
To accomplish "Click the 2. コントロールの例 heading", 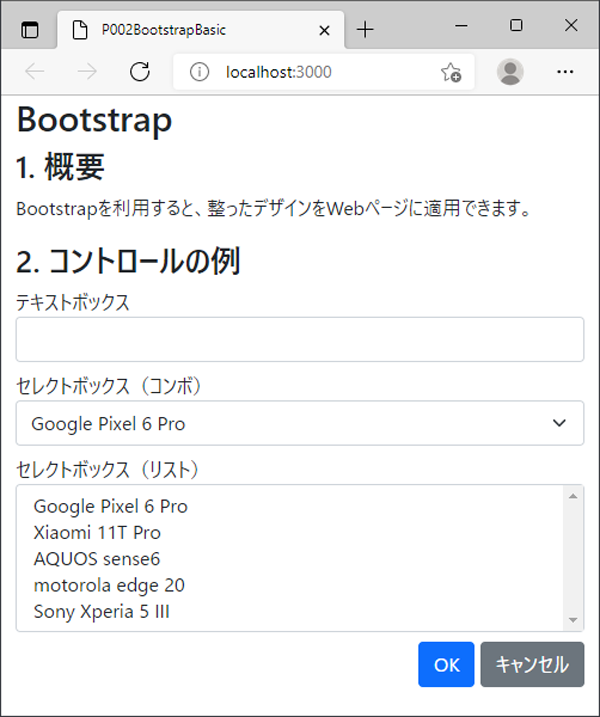I will [x=129, y=261].
